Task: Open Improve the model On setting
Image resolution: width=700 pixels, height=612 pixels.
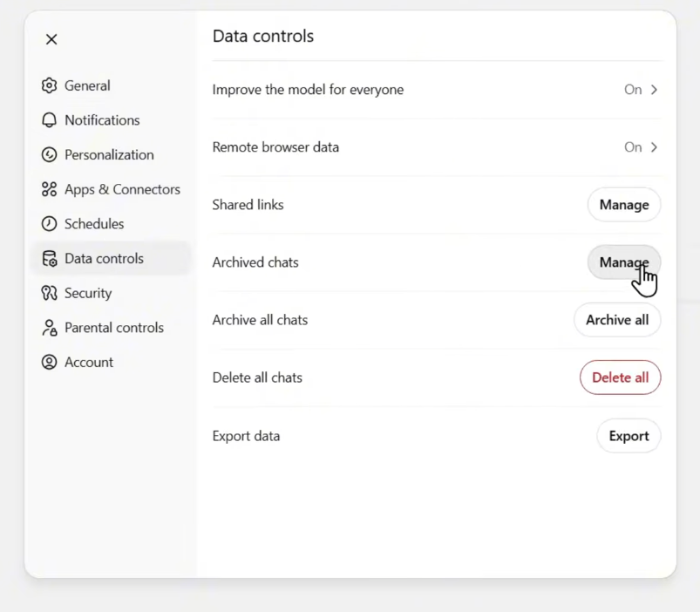Action: 633,90
